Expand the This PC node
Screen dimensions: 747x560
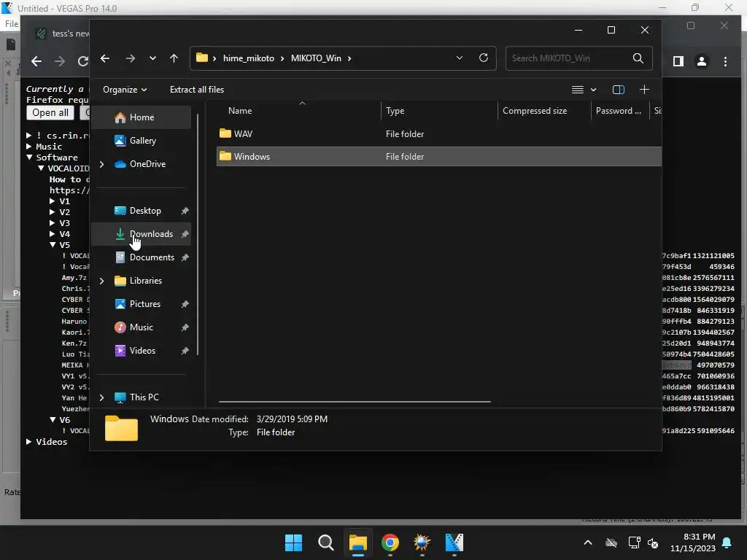[101, 397]
